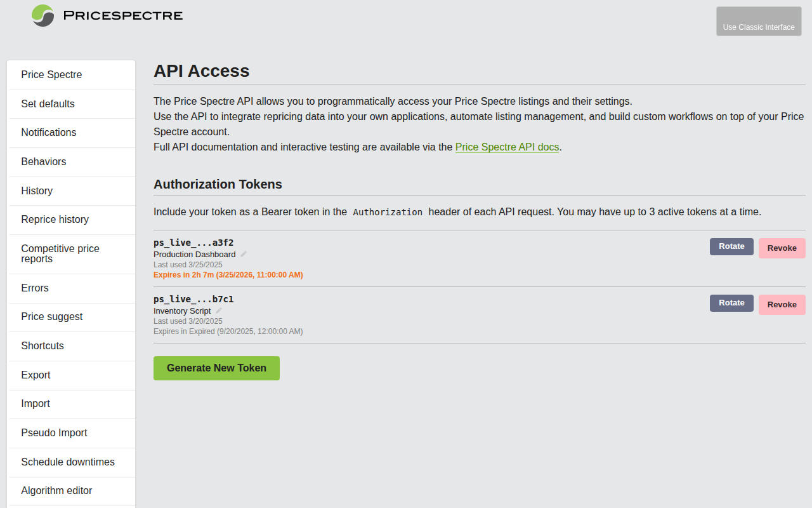Click the Pricespectre logo
This screenshot has height=508, width=812.
(106, 16)
